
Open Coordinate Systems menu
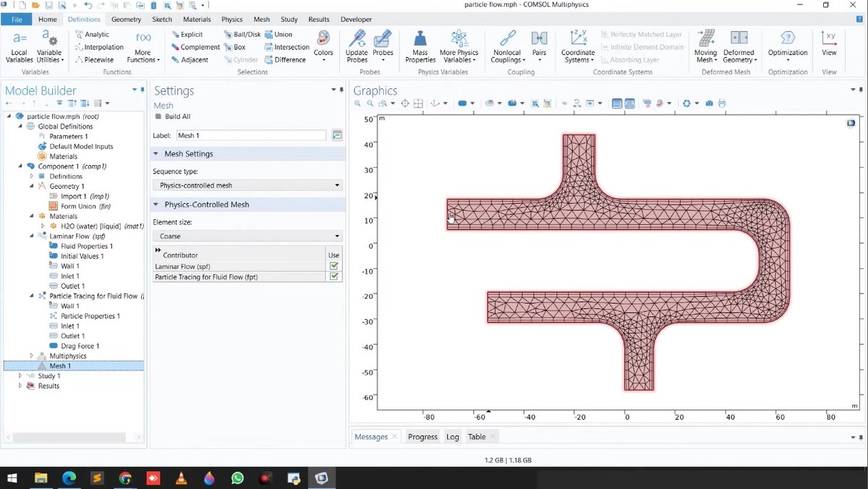[x=578, y=46]
